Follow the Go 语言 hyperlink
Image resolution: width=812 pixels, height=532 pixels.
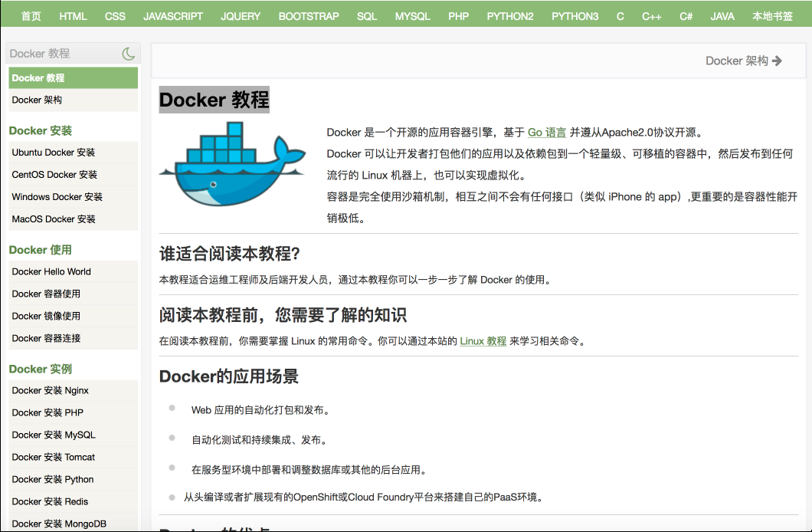pyautogui.click(x=547, y=132)
